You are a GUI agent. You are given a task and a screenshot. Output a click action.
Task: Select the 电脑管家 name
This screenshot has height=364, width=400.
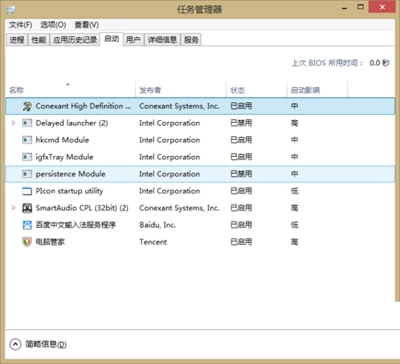coord(50,242)
